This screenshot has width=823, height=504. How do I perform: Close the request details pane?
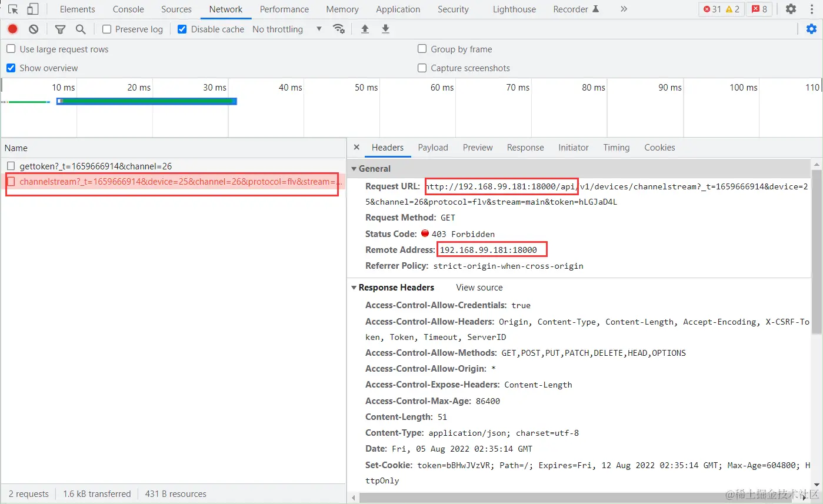(356, 148)
